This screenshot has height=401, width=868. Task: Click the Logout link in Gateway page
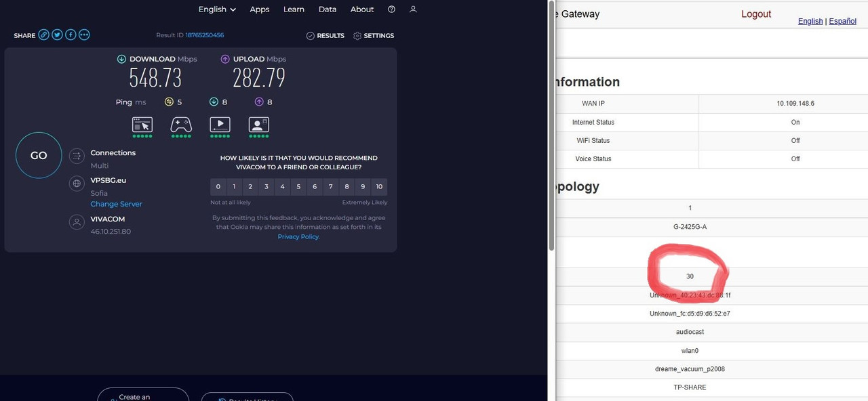pos(756,14)
